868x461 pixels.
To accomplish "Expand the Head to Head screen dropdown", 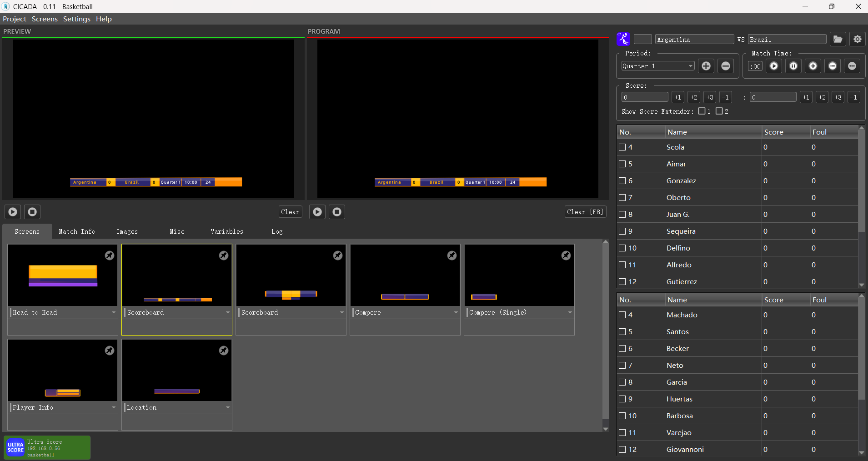I will (113, 312).
